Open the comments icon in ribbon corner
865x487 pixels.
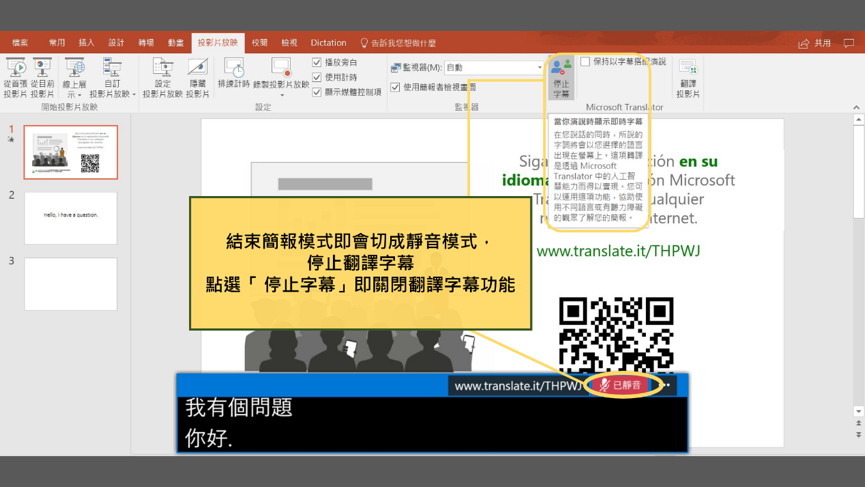pos(849,43)
